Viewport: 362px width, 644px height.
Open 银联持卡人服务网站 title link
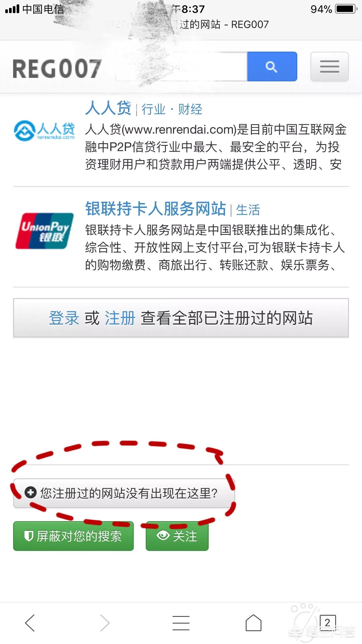pos(156,209)
